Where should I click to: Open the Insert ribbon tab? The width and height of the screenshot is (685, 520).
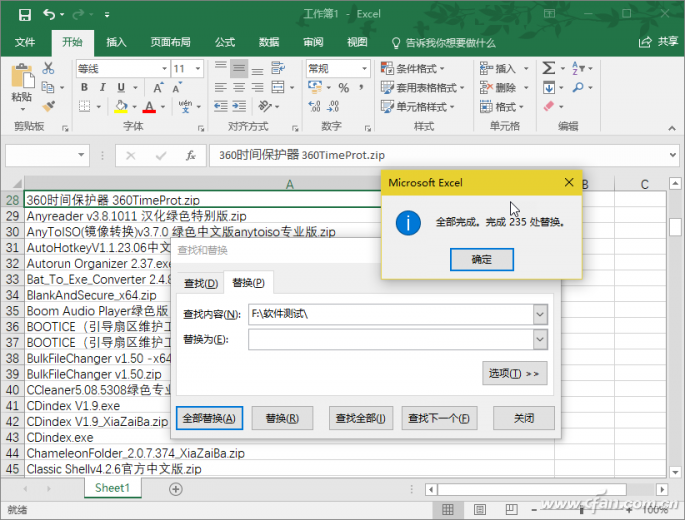click(x=116, y=42)
